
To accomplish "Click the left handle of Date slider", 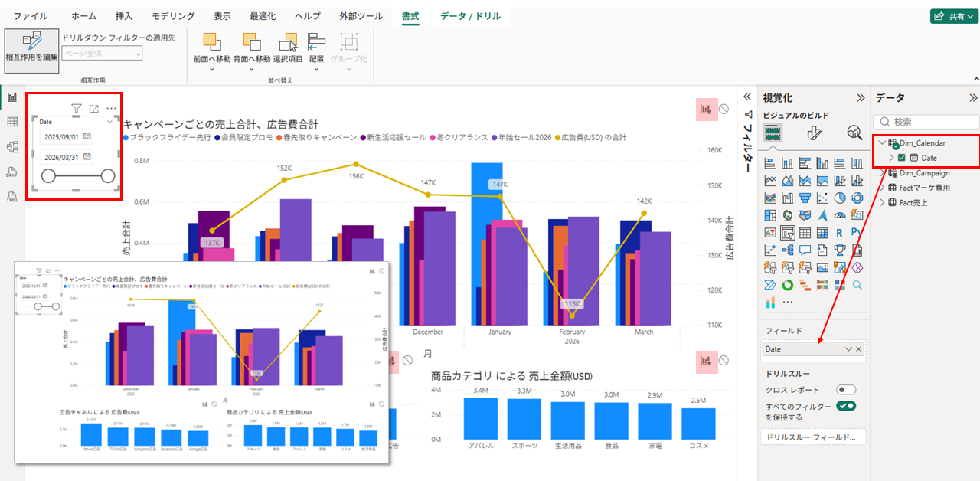I will pos(48,176).
